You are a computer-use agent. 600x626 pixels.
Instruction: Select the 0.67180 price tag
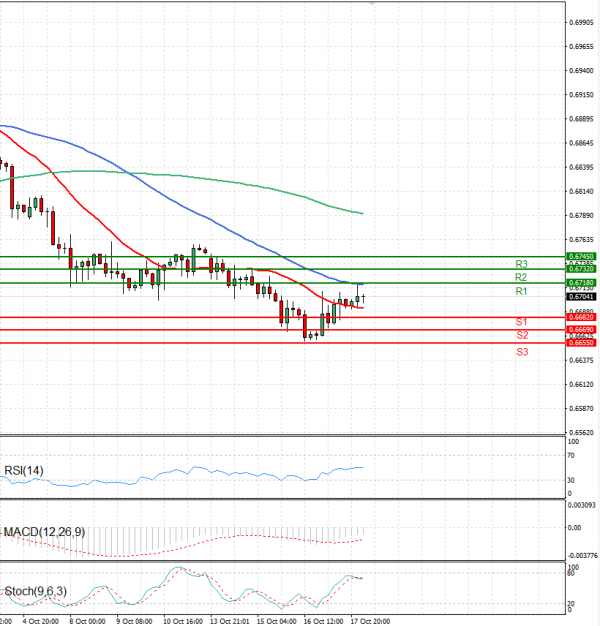coord(581,283)
